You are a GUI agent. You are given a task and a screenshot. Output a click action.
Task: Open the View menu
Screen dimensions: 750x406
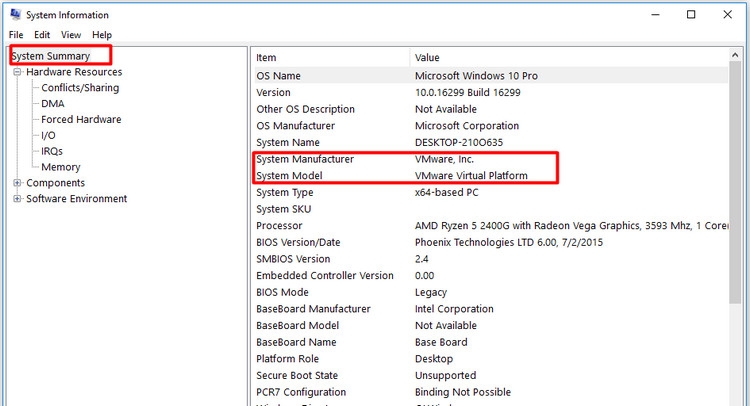(71, 35)
